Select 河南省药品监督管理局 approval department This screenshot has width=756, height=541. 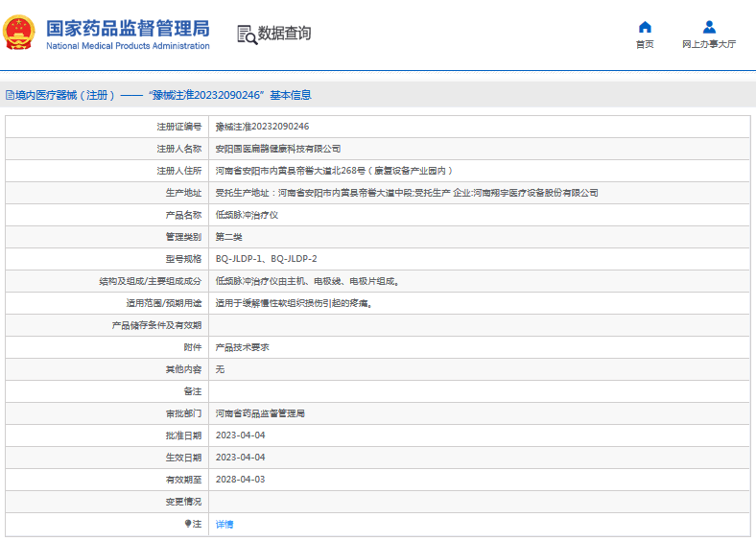[260, 413]
